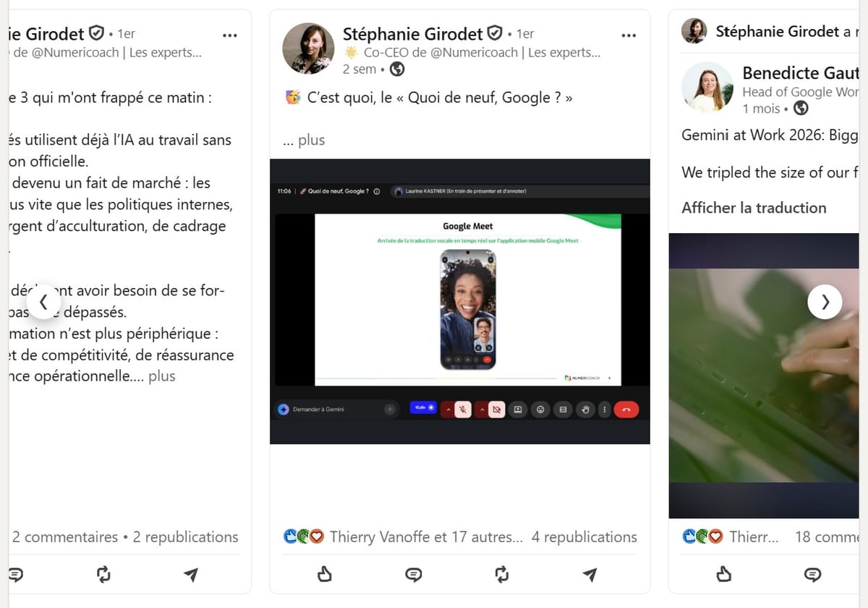868x608 pixels.
Task: Open Benedicte Gaut's profile name link
Action: 801,72
